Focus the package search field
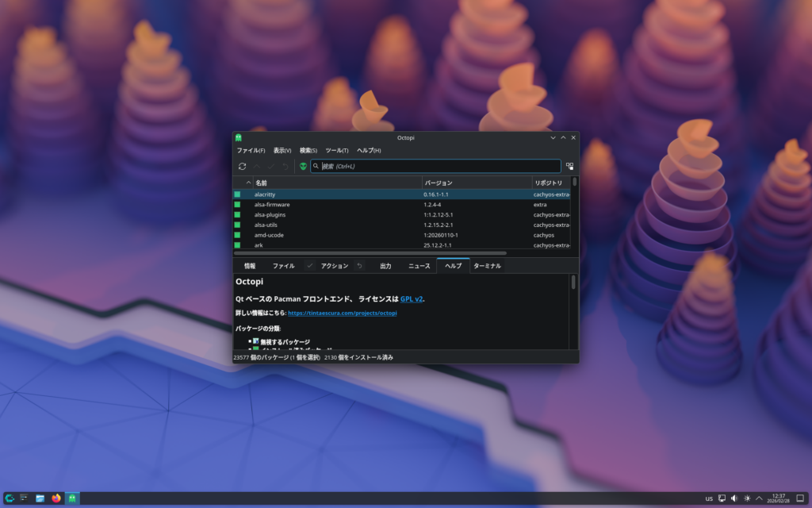 (x=436, y=166)
